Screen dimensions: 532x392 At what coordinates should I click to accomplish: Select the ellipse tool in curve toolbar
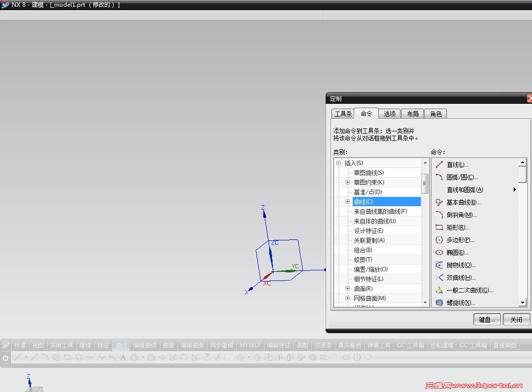click(x=346, y=357)
